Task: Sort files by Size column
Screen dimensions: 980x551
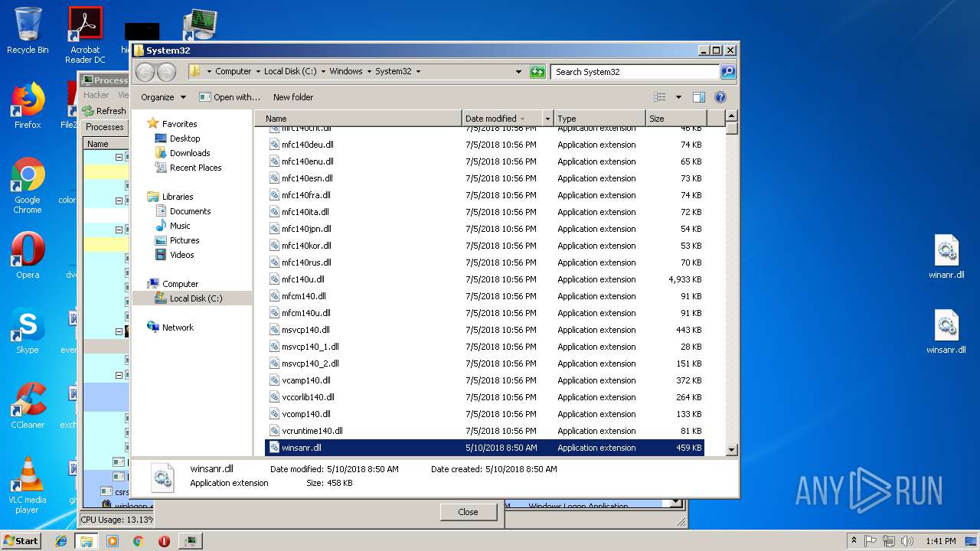Action: pyautogui.click(x=675, y=119)
